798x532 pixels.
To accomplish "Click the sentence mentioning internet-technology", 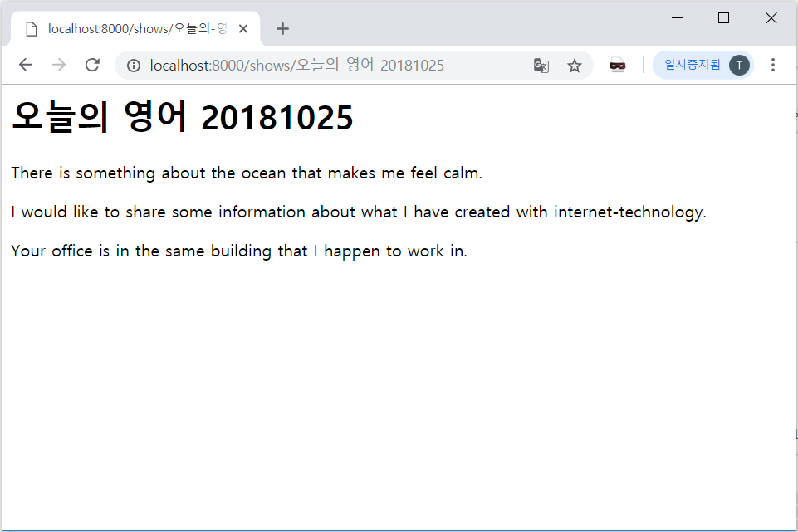I will tap(359, 212).
